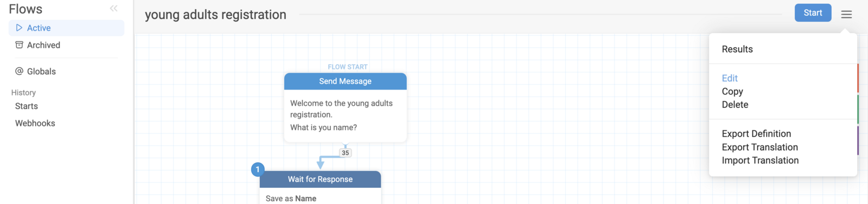Open Webhooks history page
The width and height of the screenshot is (868, 204).
[x=35, y=123]
